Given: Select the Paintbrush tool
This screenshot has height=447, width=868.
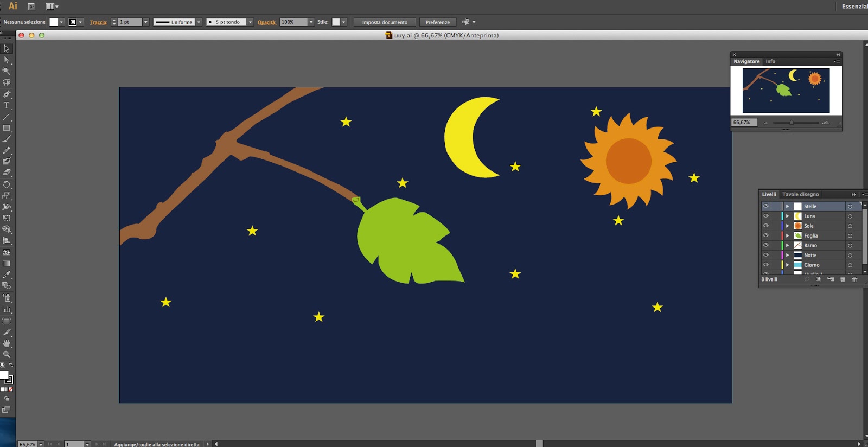Looking at the screenshot, I should (7, 139).
